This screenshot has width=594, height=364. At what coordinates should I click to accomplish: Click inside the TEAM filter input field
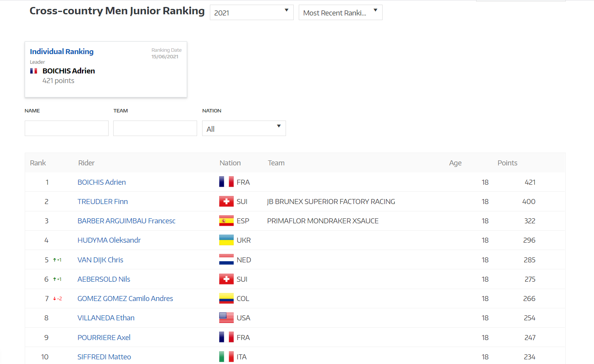(155, 128)
